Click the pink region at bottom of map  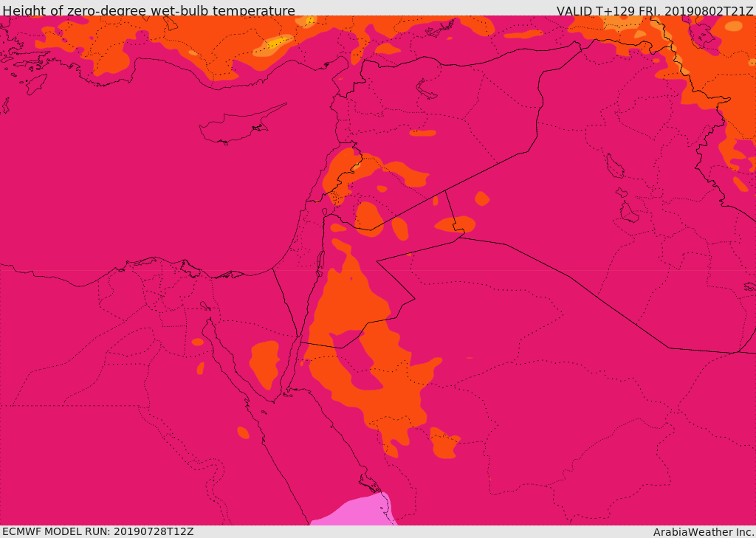click(354, 511)
